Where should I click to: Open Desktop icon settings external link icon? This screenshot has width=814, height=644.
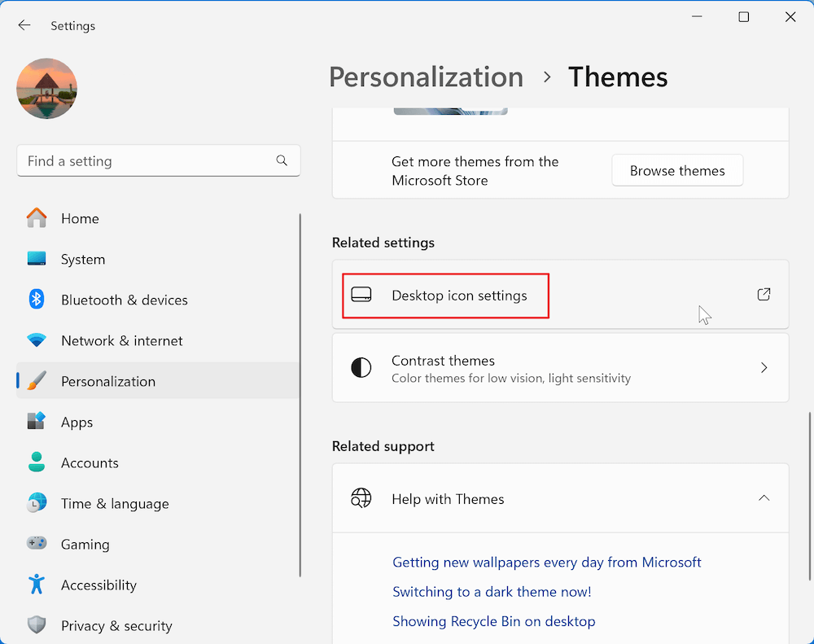[764, 295]
